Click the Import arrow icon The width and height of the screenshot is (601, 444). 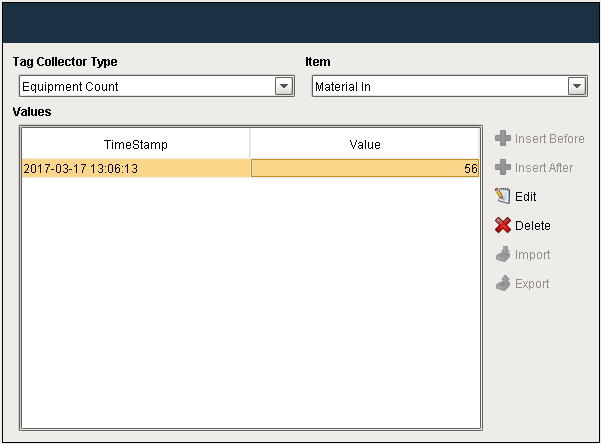pyautogui.click(x=503, y=254)
